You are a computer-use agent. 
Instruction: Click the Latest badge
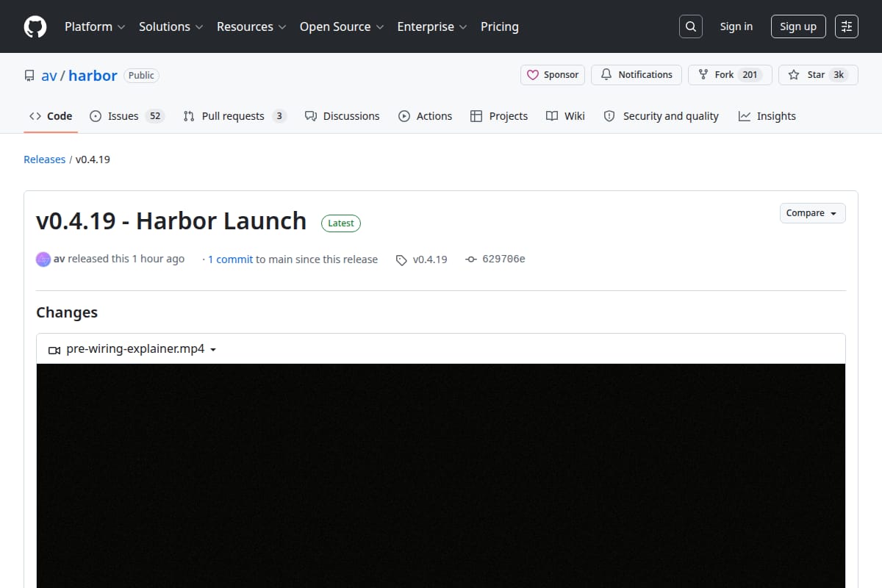[341, 223]
